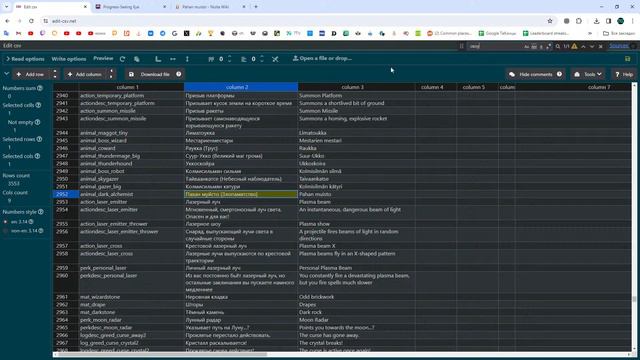Open the all bookmarks folder

[619, 33]
